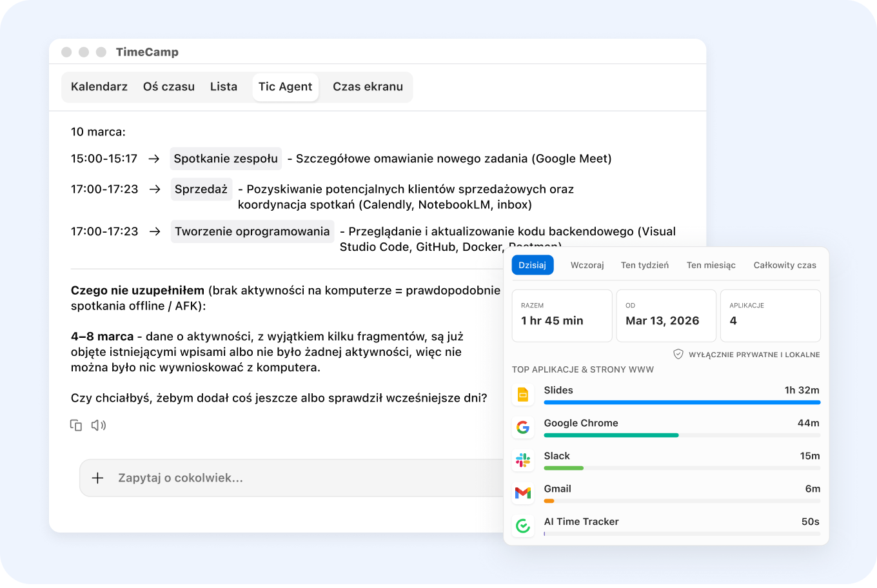Image resolution: width=877 pixels, height=588 pixels.
Task: Click the Slack app icon
Action: pos(523,460)
